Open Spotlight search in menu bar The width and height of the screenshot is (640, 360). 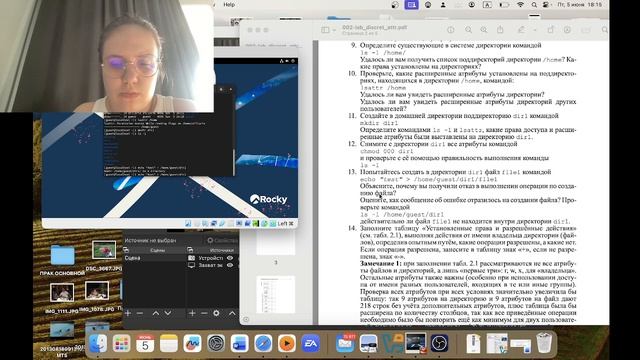coord(534,5)
